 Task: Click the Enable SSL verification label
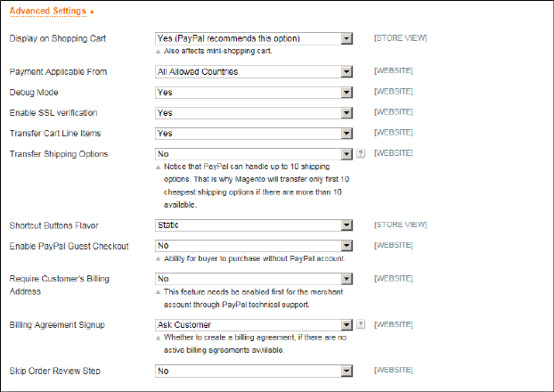[53, 113]
